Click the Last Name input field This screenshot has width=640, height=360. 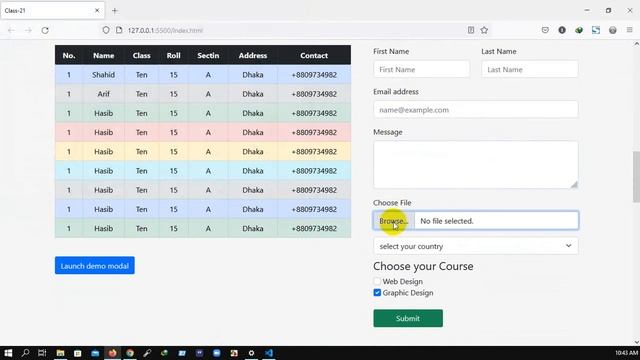(x=529, y=69)
